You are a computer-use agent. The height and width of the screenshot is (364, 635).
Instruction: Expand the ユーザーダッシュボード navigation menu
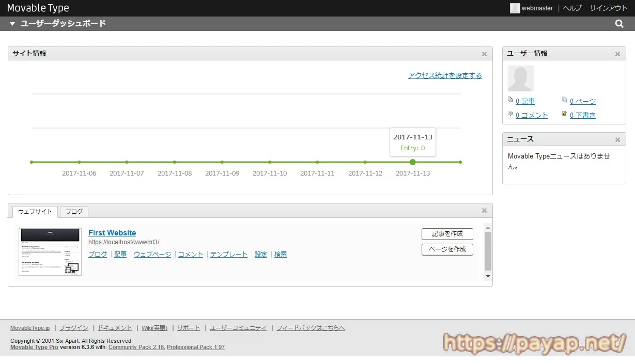12,24
